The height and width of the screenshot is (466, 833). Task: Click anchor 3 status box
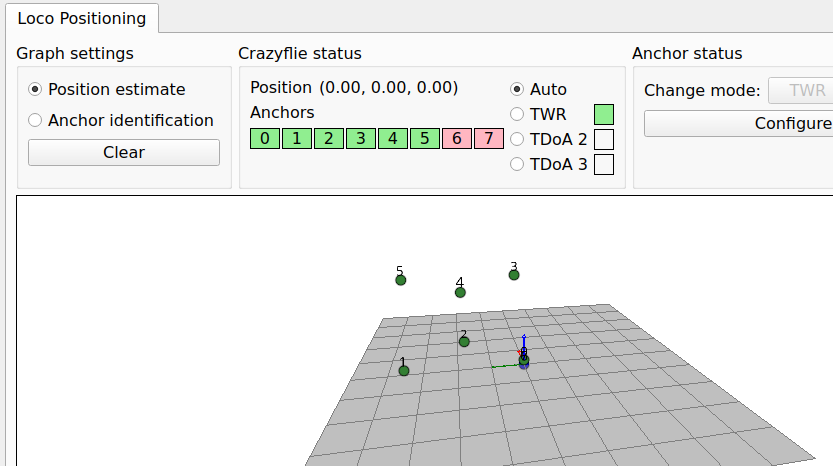tap(361, 139)
